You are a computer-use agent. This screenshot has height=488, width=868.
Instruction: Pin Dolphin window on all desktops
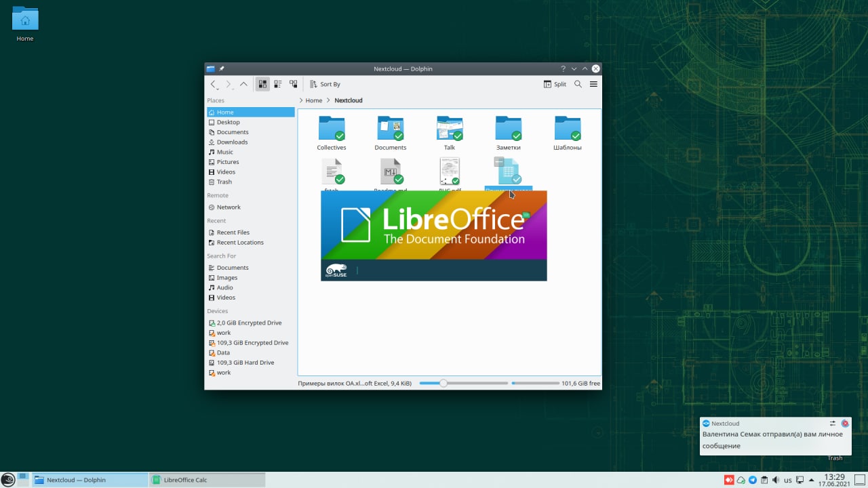tap(222, 68)
